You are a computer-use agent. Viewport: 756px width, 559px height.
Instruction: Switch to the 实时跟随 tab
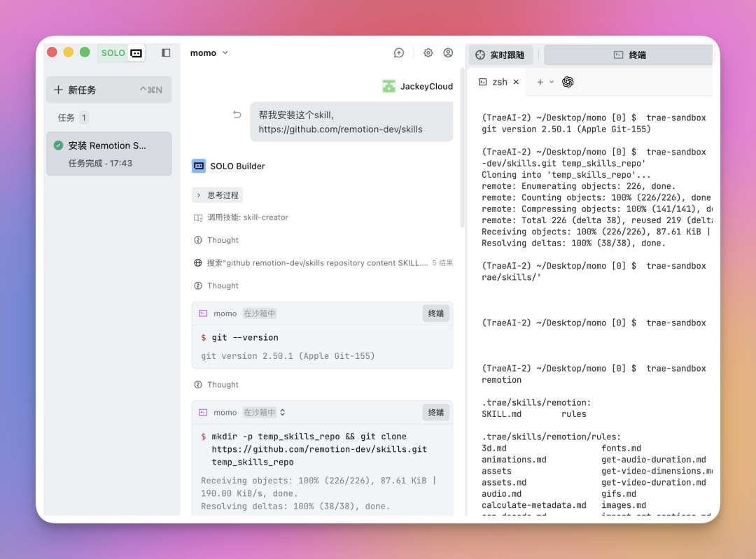[x=501, y=55]
